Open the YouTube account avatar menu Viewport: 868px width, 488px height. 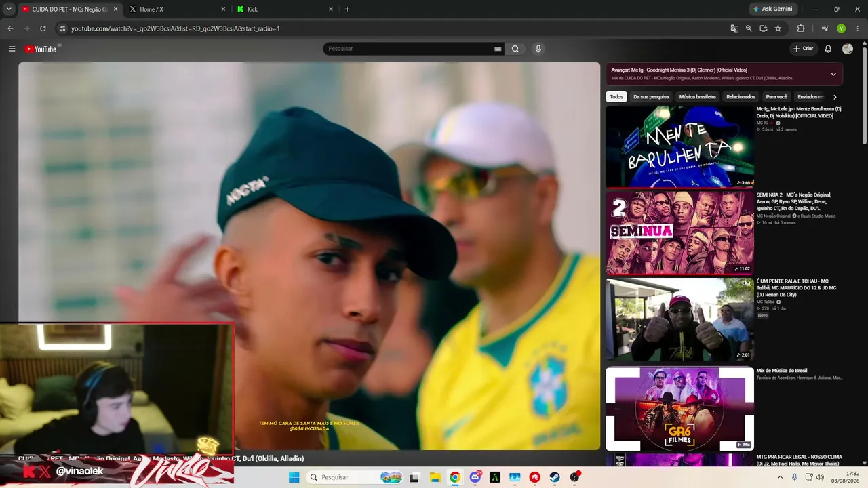(848, 49)
